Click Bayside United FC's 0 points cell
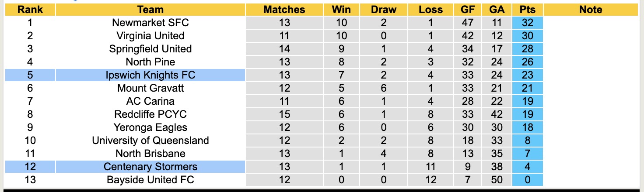The height and width of the screenshot is (192, 644). click(x=527, y=180)
